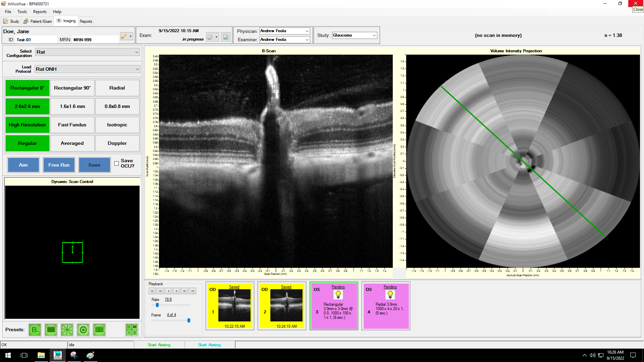Click the exam notes icon beside in progress

226,37
